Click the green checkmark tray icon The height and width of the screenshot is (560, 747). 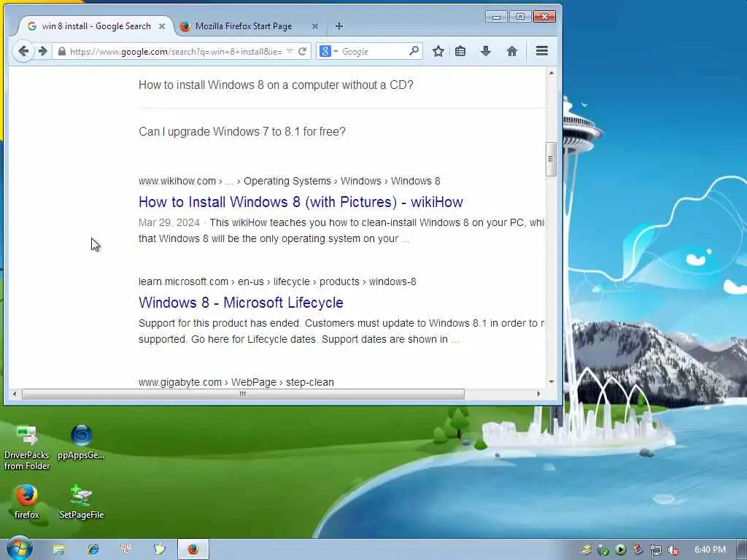[x=603, y=550]
